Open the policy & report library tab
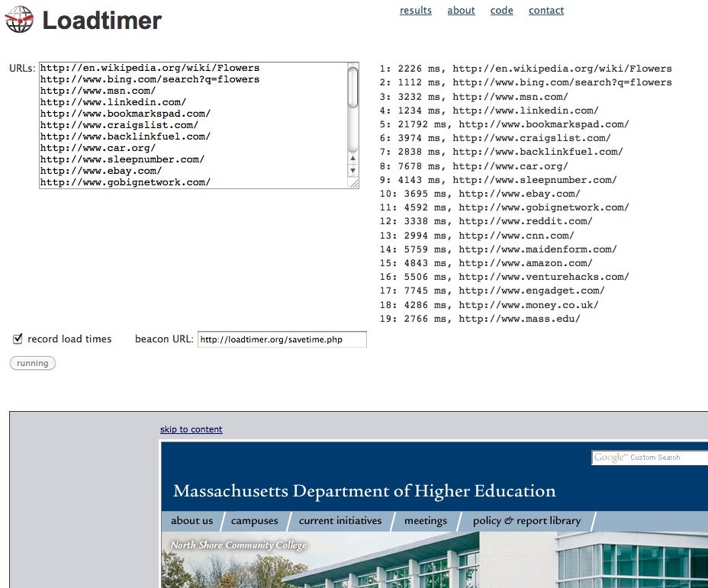 [526, 521]
